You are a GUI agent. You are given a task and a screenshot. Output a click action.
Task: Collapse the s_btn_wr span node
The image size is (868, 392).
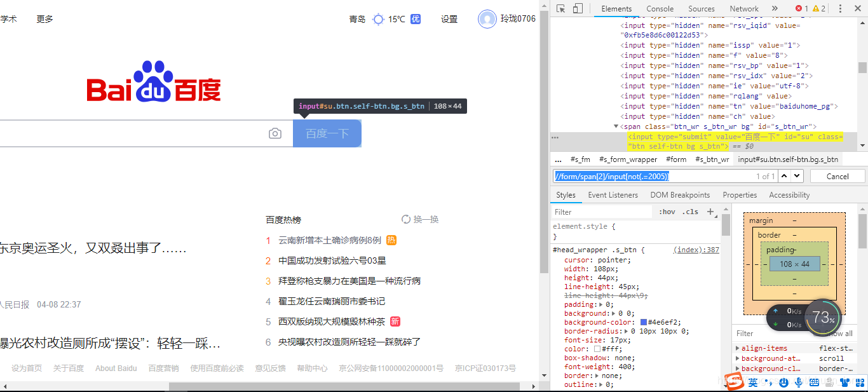tap(615, 126)
